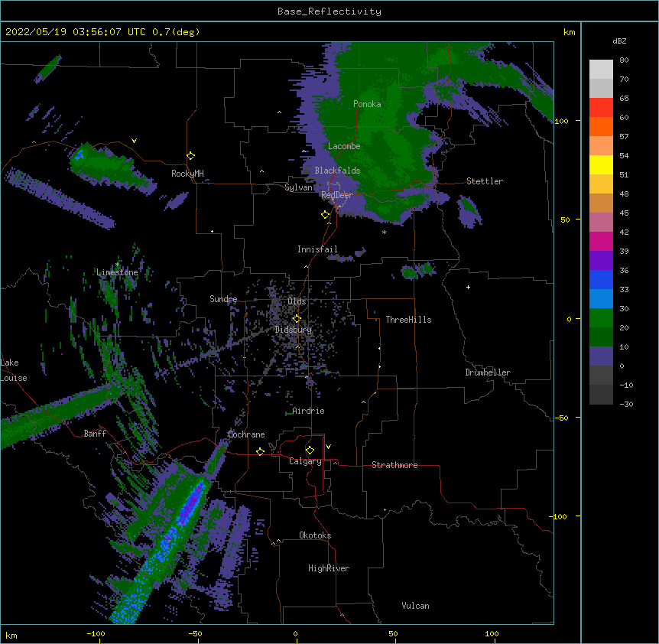Click the km unit label at bottom left

[x=11, y=636]
